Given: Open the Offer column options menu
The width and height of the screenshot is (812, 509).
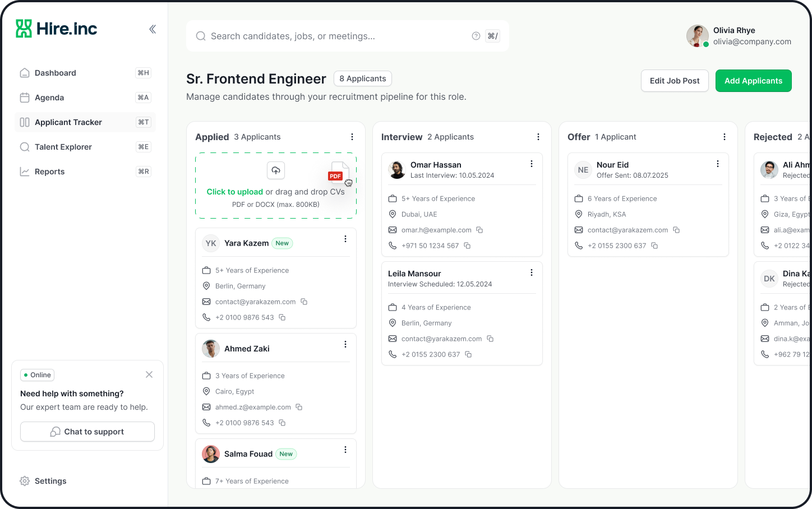Looking at the screenshot, I should [725, 137].
